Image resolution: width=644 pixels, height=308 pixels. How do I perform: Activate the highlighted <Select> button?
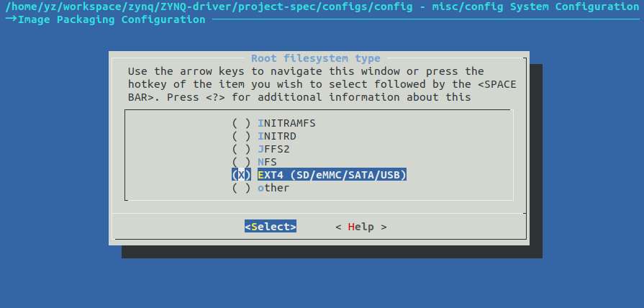tap(271, 227)
